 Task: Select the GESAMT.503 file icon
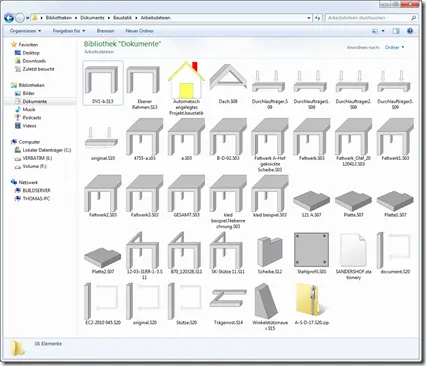pos(186,193)
